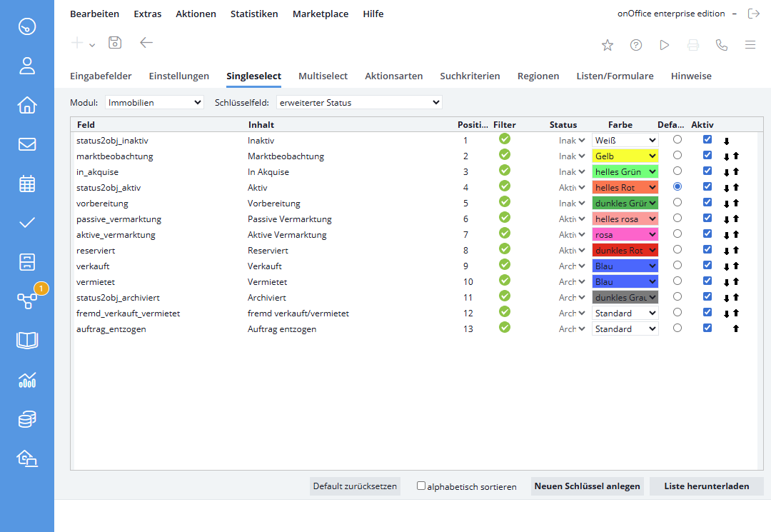Screen dimensions: 771x532
Task: Switch to the Multiselect tab
Action: coord(323,76)
